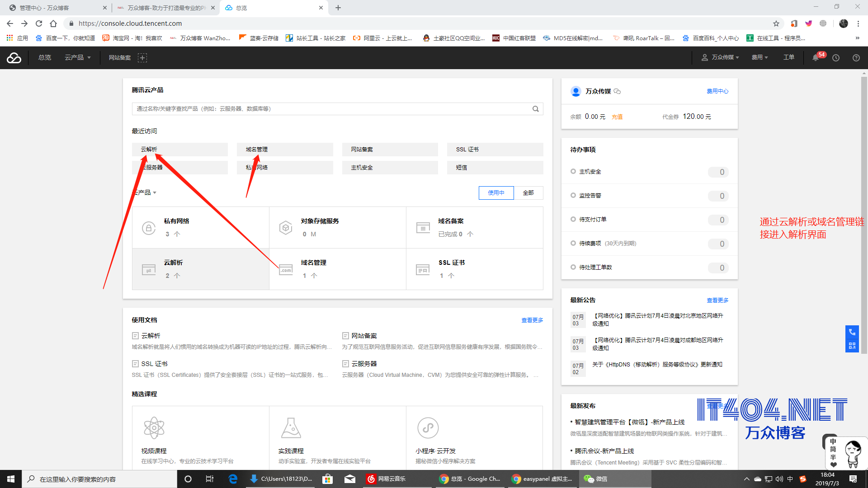Click the SSL 证书 card icon
The height and width of the screenshot is (488, 868).
423,270
